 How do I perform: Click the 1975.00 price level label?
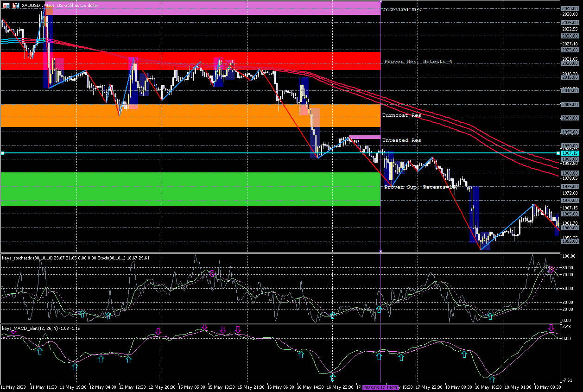pyautogui.click(x=569, y=187)
